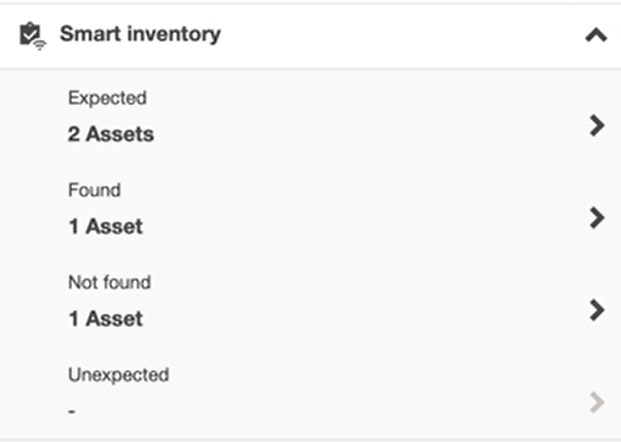
Task: Open the Not found assets arrow
Action: [x=597, y=310]
